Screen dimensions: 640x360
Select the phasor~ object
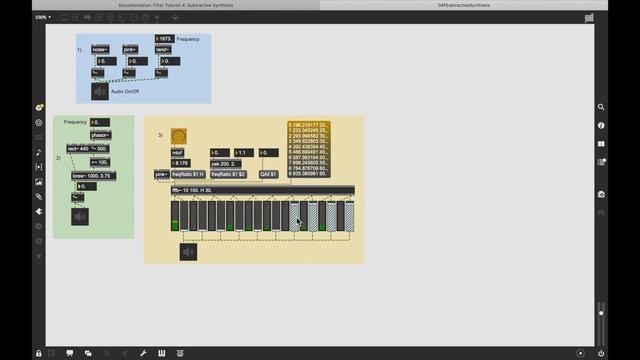(x=101, y=135)
